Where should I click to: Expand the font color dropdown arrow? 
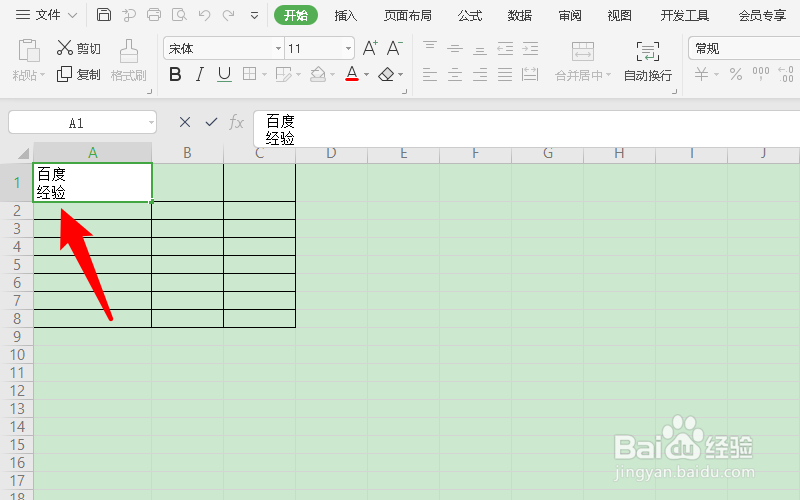click(367, 74)
